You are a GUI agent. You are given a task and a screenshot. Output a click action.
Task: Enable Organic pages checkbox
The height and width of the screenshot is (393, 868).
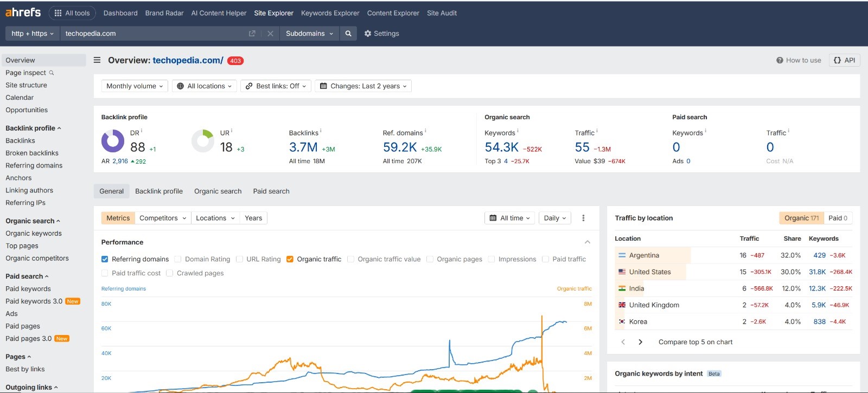coord(430,259)
